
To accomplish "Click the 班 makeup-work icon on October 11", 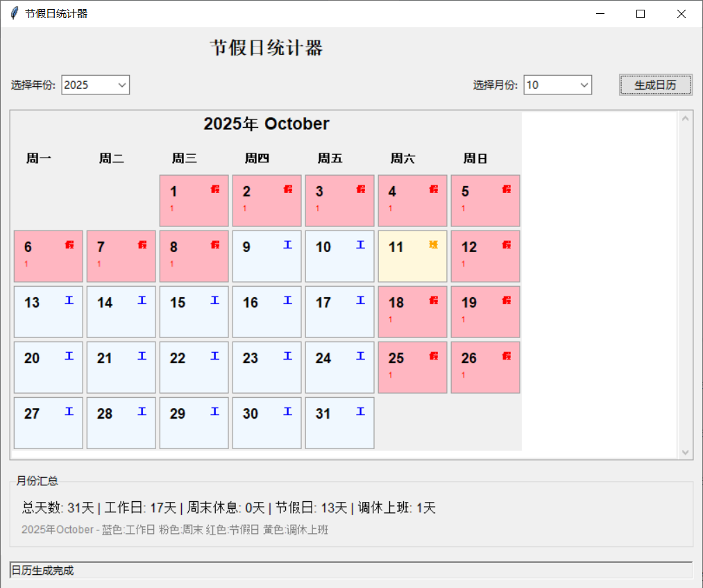I will pos(433,244).
